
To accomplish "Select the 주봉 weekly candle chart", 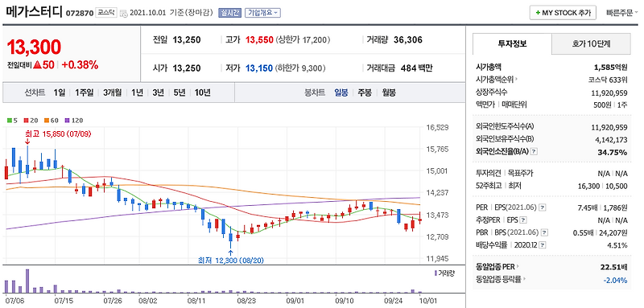I will pos(365,92).
